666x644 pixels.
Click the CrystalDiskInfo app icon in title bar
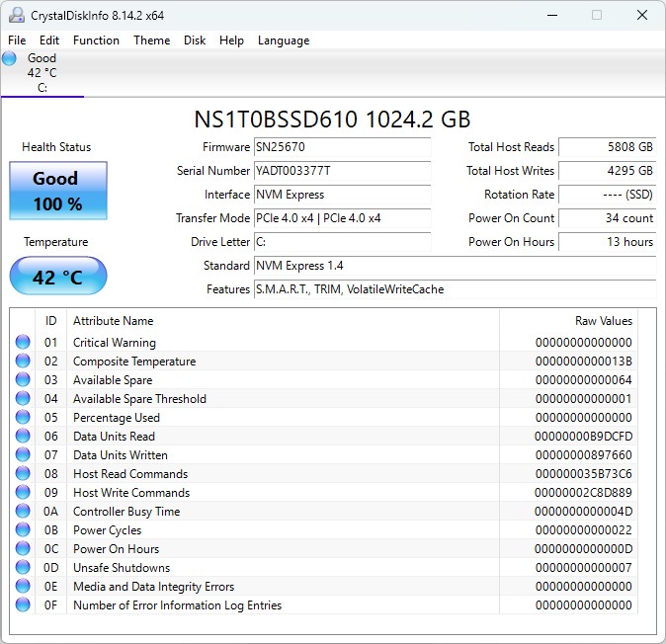[17, 15]
